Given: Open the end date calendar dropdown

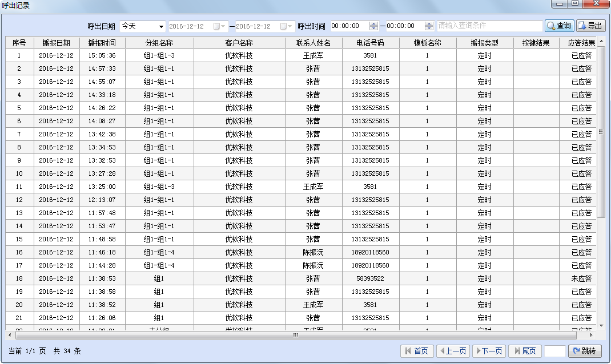Looking at the screenshot, I should (287, 26).
